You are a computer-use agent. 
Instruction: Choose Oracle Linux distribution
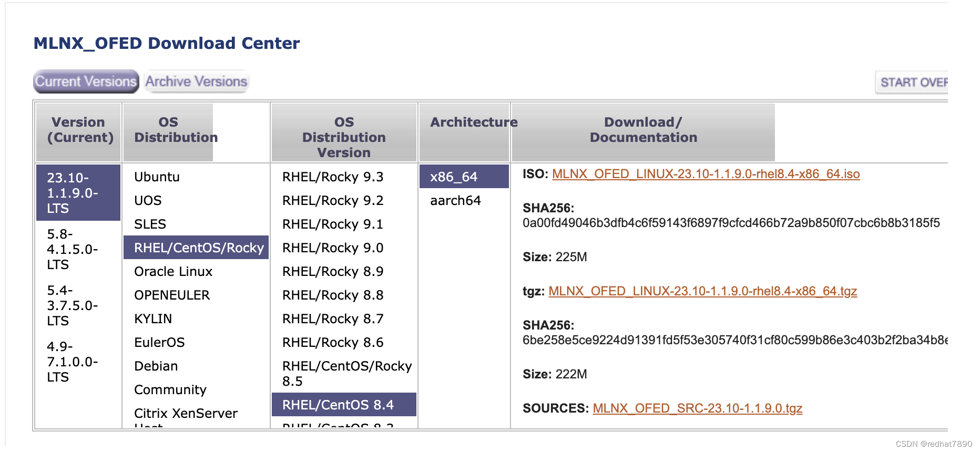click(196, 271)
